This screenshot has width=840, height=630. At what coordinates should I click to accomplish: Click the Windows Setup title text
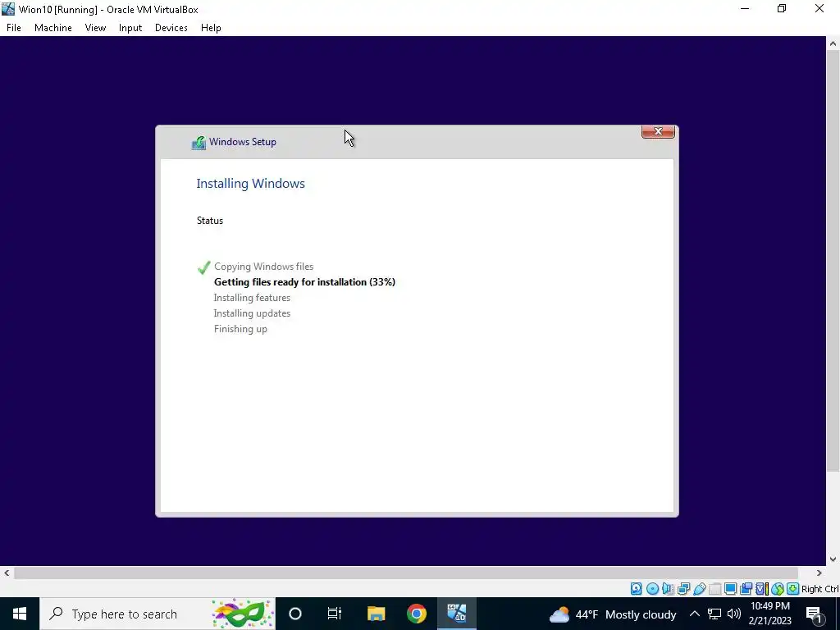pos(243,142)
